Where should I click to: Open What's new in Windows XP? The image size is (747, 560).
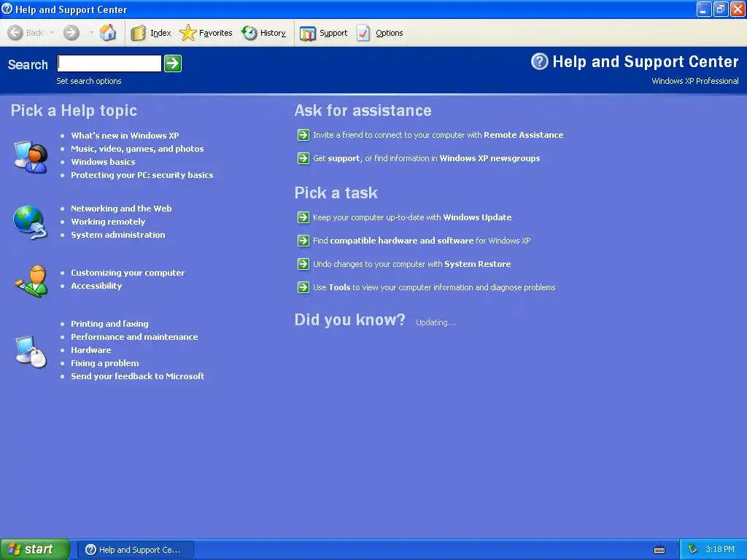(x=125, y=136)
